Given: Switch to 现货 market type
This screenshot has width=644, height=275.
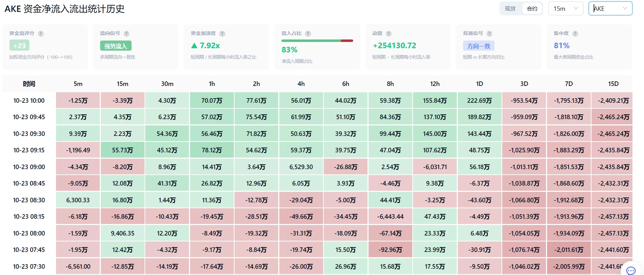Looking at the screenshot, I should point(510,9).
